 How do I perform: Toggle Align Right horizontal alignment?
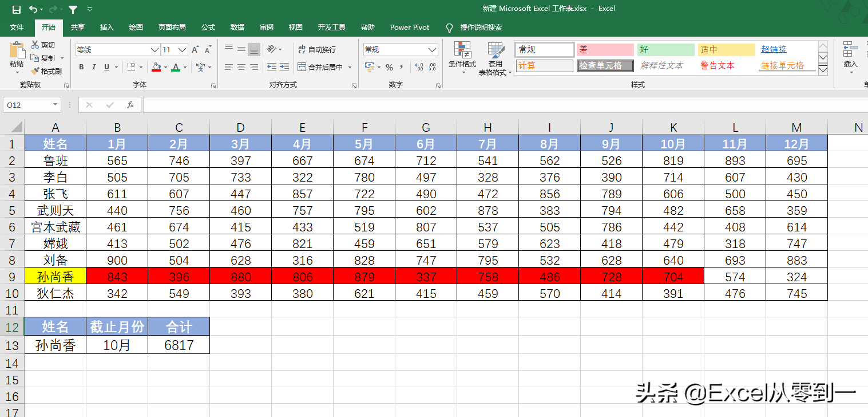click(254, 67)
